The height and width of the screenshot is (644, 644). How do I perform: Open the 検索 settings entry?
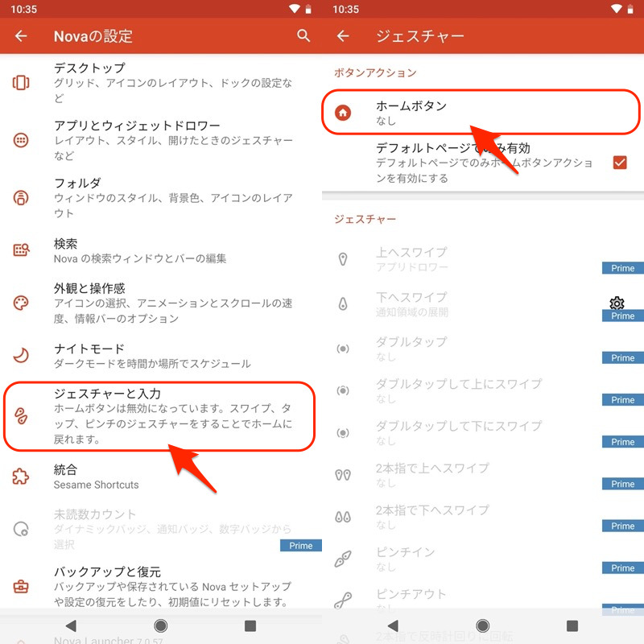point(161,250)
